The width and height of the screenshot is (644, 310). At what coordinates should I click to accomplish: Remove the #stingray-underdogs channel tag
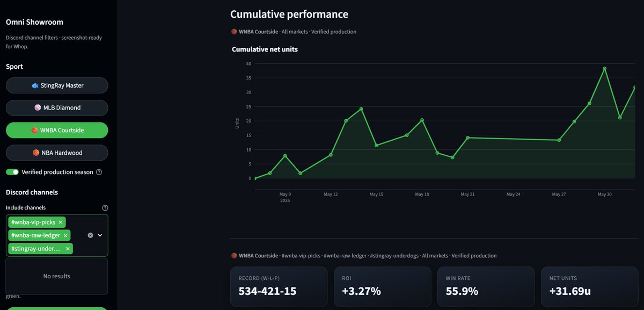click(68, 249)
